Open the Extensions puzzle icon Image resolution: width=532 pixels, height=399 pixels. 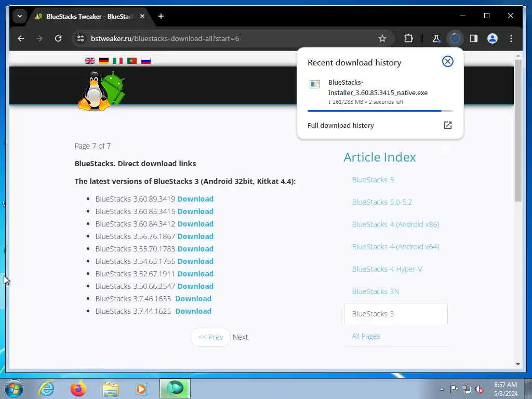pyautogui.click(x=408, y=38)
